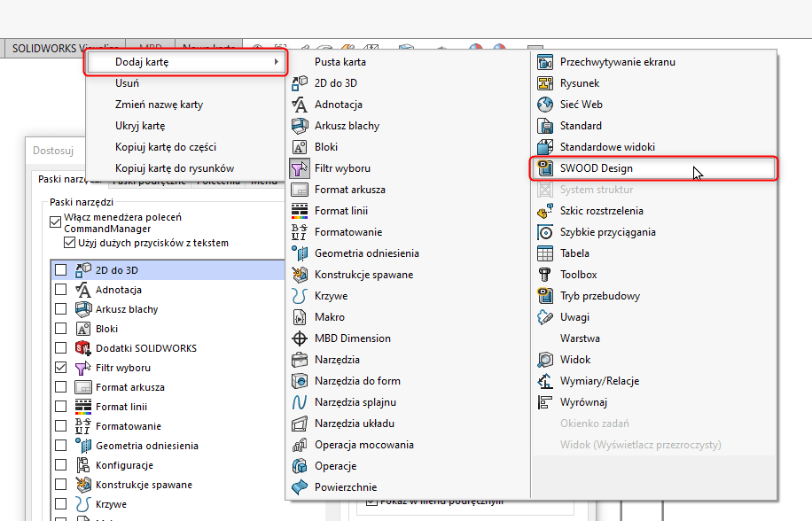Click the Makro icon in submenu
Viewport: 812px width, 521px height.
pos(300,316)
